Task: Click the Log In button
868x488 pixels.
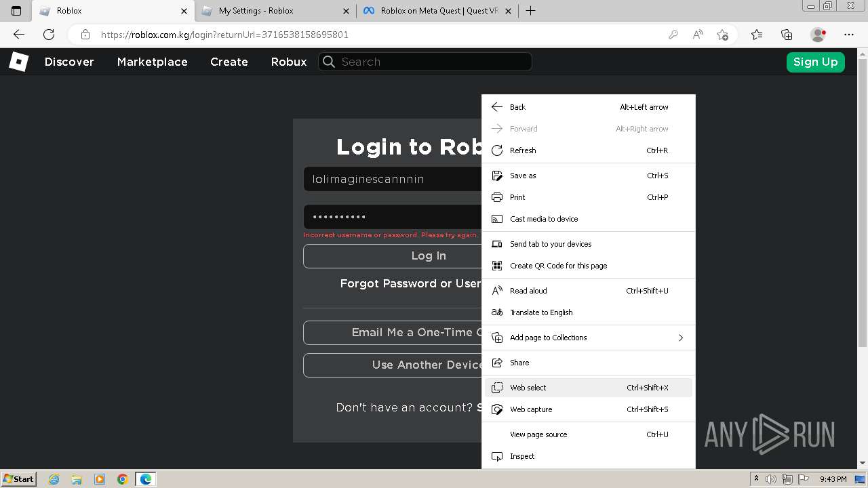Action: coord(393,256)
